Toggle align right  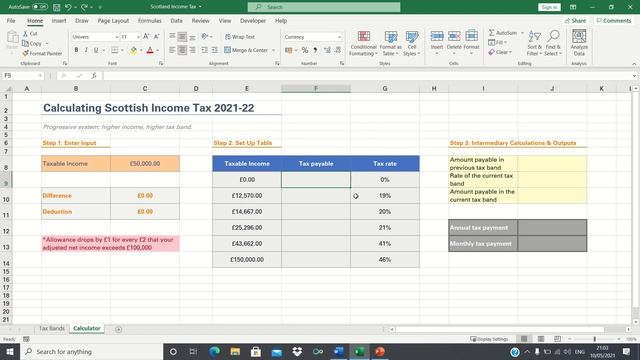192,50
